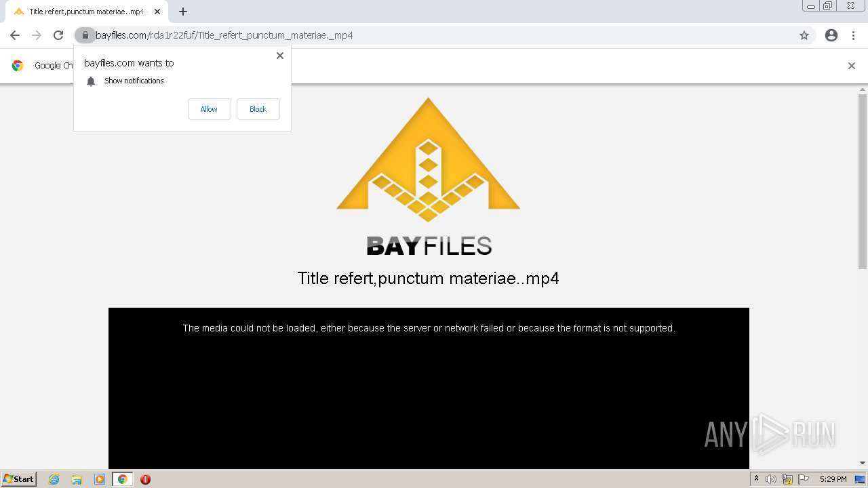Show hidden system tray icons
The width and height of the screenshot is (868, 488).
756,479
